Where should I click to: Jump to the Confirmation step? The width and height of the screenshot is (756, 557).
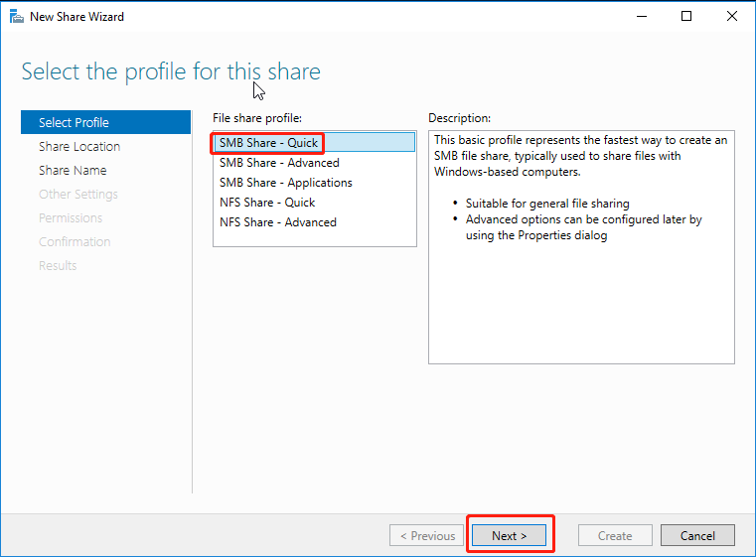[x=75, y=241]
